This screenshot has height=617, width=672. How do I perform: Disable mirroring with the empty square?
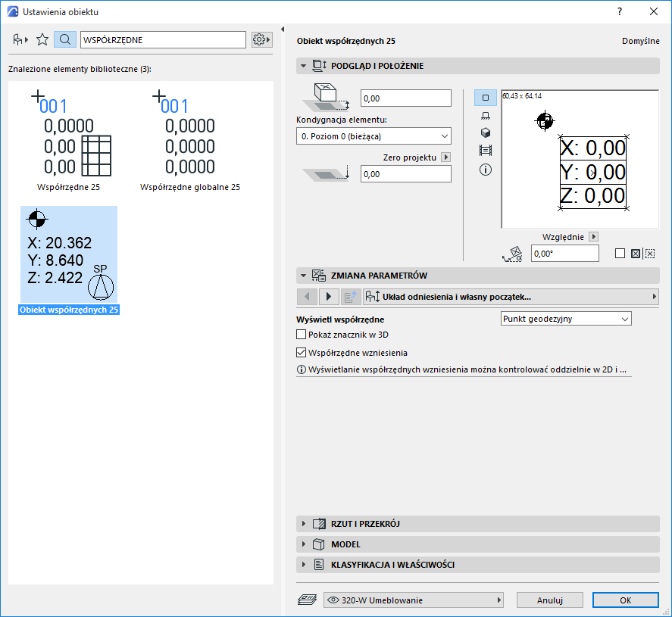point(620,254)
